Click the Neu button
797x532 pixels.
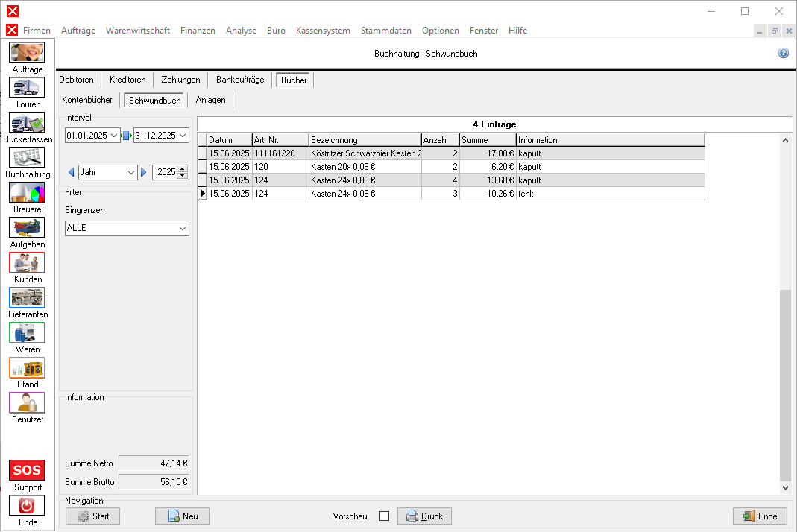(182, 516)
